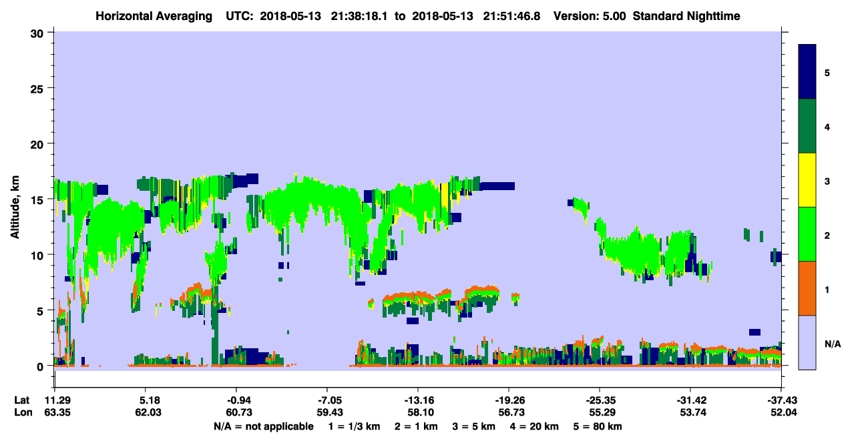Image resolution: width=868 pixels, height=445 pixels.
Task: Click the yellow color bar segment 3
Action: click(807, 180)
